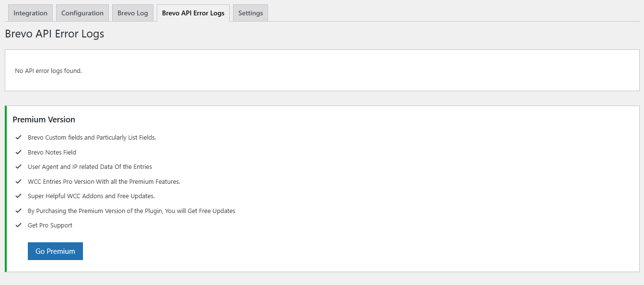Click the 'Get Pro Support' feature text
Viewport: 644px width, 285px height.
point(50,226)
